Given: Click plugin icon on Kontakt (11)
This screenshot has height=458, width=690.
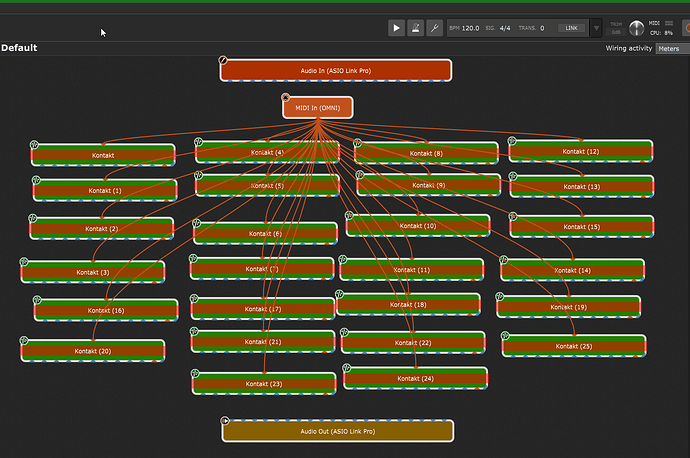Looking at the screenshot, I should coord(343,260).
